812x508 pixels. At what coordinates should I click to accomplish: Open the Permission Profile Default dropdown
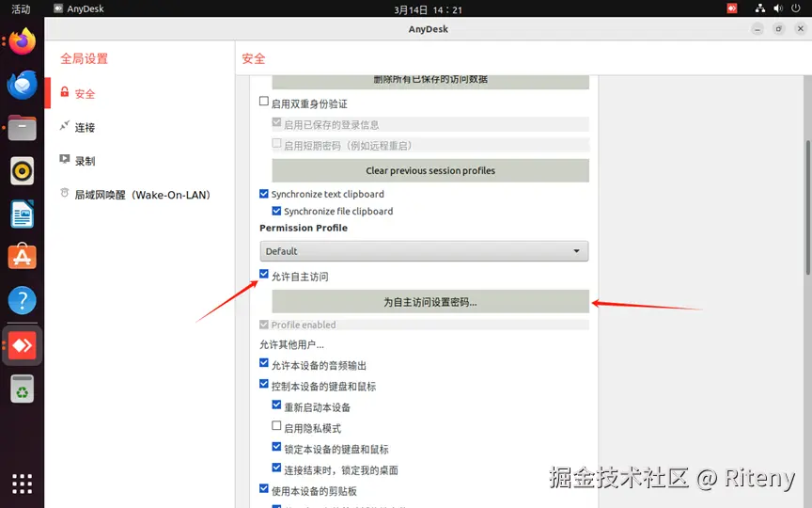(424, 251)
